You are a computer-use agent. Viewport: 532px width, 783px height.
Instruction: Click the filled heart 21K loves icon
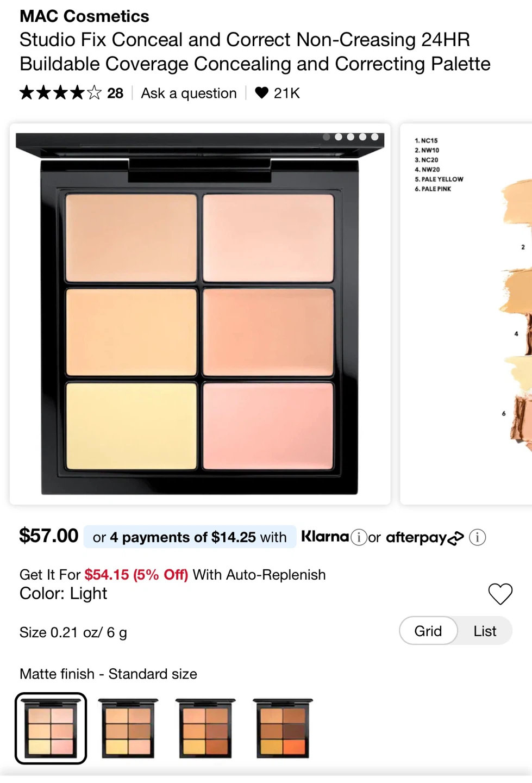tap(262, 93)
